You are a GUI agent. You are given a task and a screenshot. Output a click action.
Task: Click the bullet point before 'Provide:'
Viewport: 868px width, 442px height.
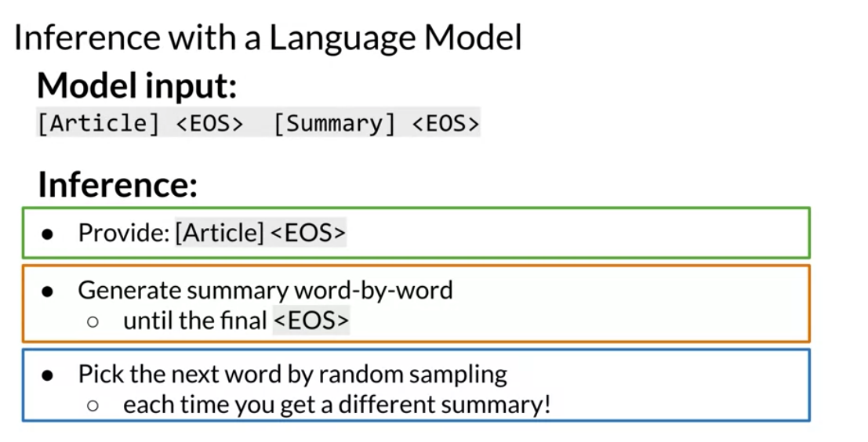click(48, 234)
